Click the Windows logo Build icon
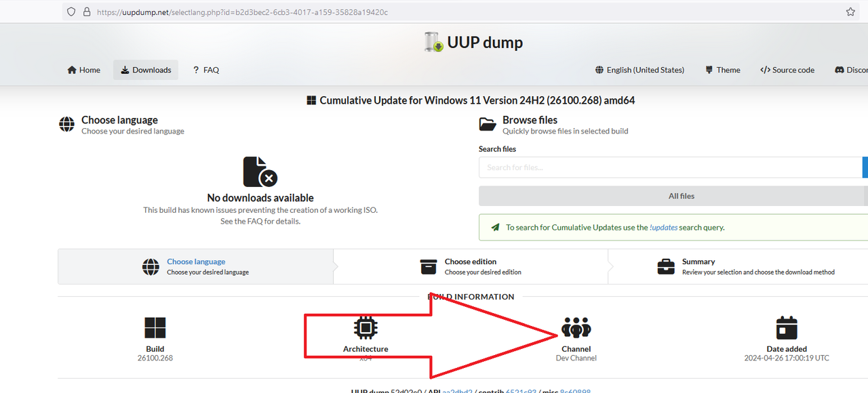 (155, 329)
